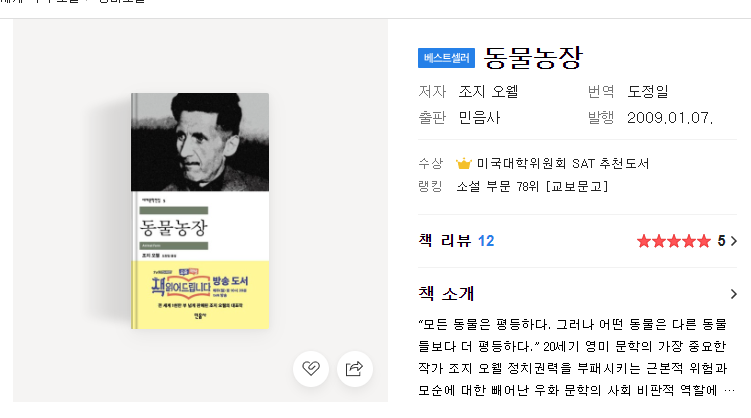Image resolution: width=751 pixels, height=418 pixels.
Task: Click the rating score 5
Action: [x=721, y=241]
